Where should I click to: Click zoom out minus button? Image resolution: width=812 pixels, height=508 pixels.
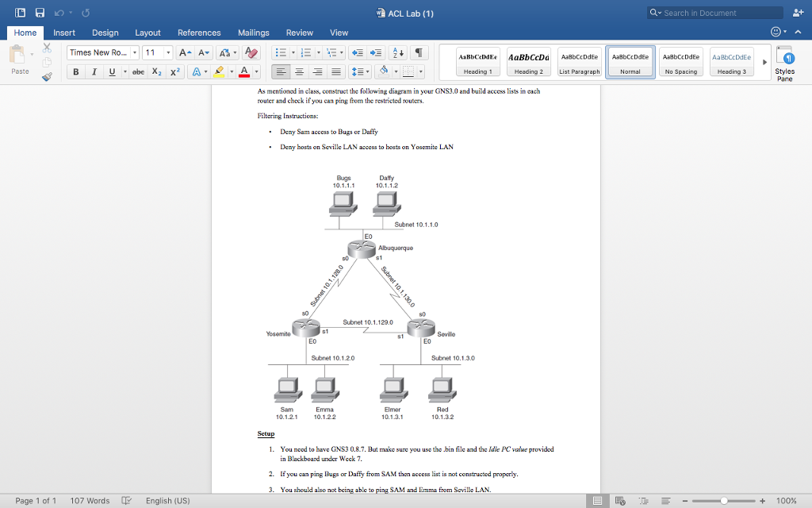pyautogui.click(x=684, y=501)
